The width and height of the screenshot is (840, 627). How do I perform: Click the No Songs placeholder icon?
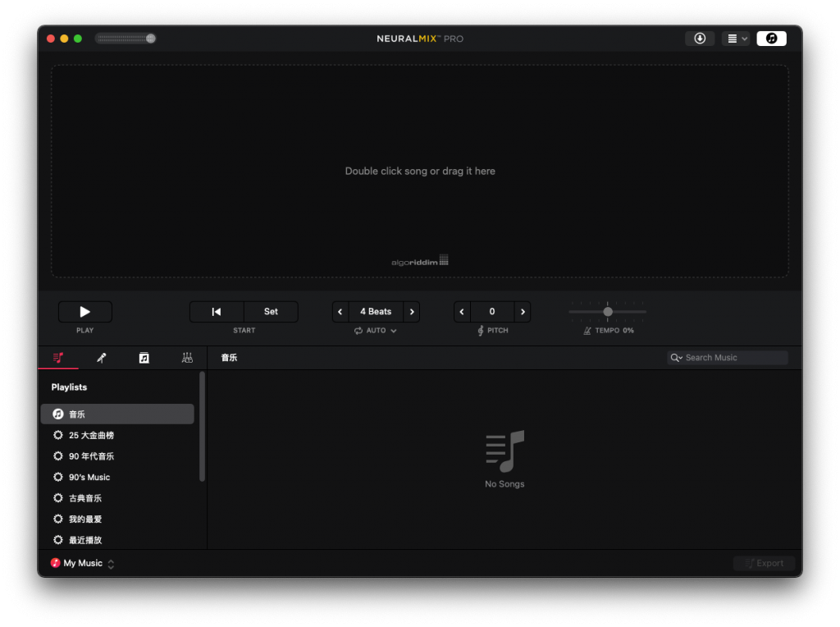(504, 451)
